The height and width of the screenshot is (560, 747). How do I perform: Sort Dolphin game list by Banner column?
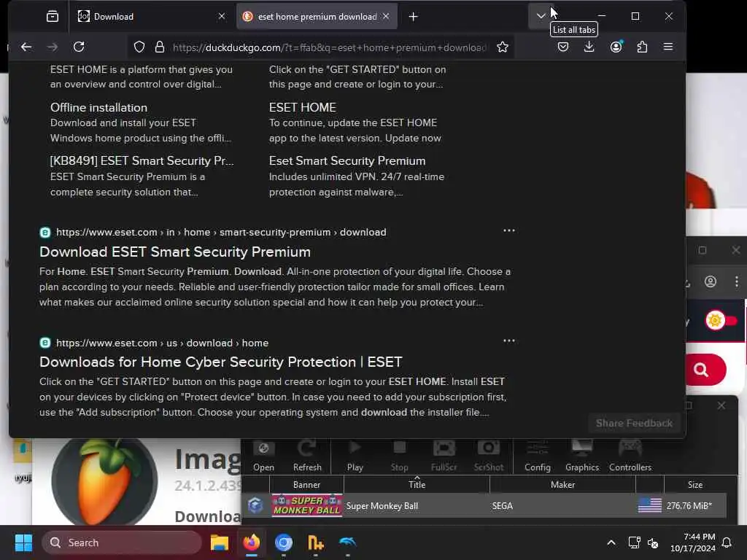pyautogui.click(x=306, y=485)
